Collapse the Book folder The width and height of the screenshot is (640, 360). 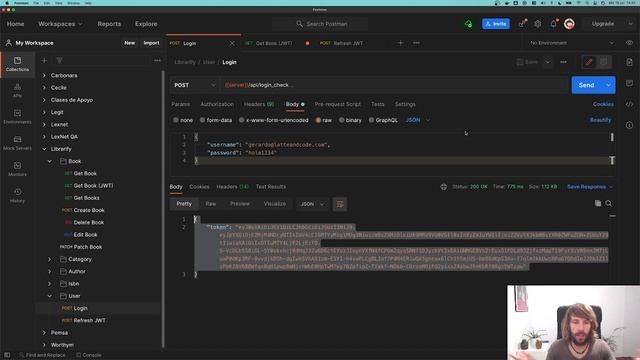tap(50, 161)
